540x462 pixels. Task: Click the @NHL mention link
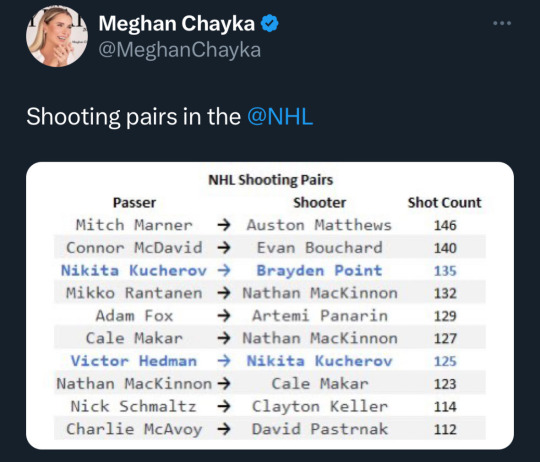pyautogui.click(x=280, y=116)
